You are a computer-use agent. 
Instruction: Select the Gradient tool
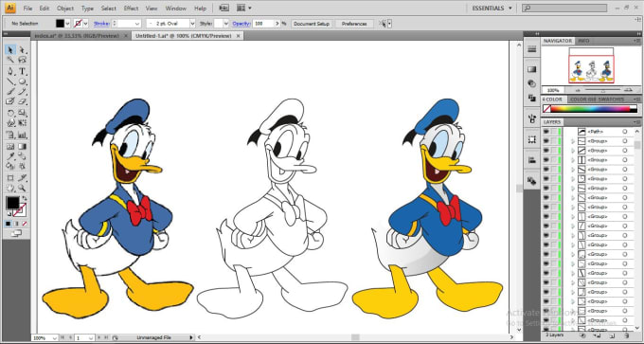(22, 146)
